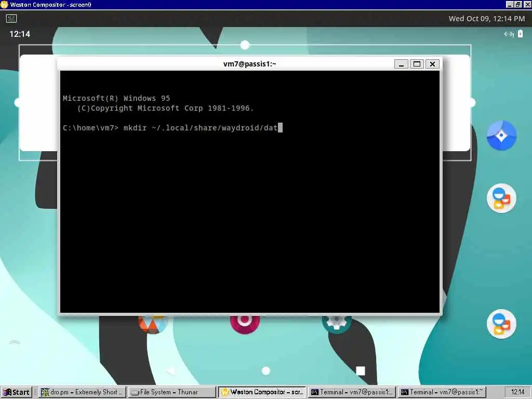Viewport: 532px width, 399px height.
Task: Open the Start menu
Action: tap(17, 392)
